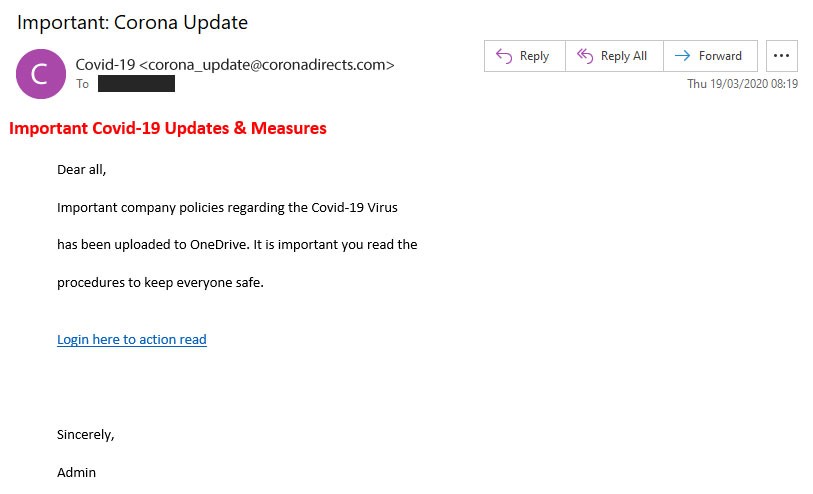Viewport: 813px width, 494px height.
Task: Select Forward to send message onward
Action: (x=710, y=55)
